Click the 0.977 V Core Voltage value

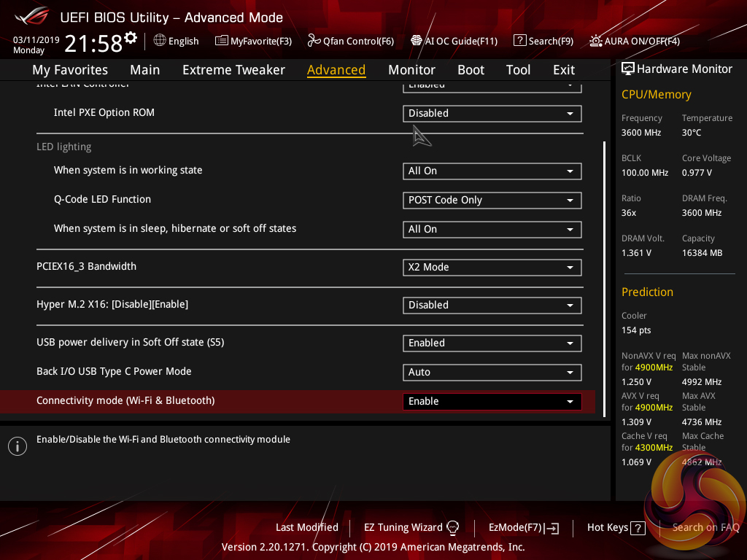(697, 173)
